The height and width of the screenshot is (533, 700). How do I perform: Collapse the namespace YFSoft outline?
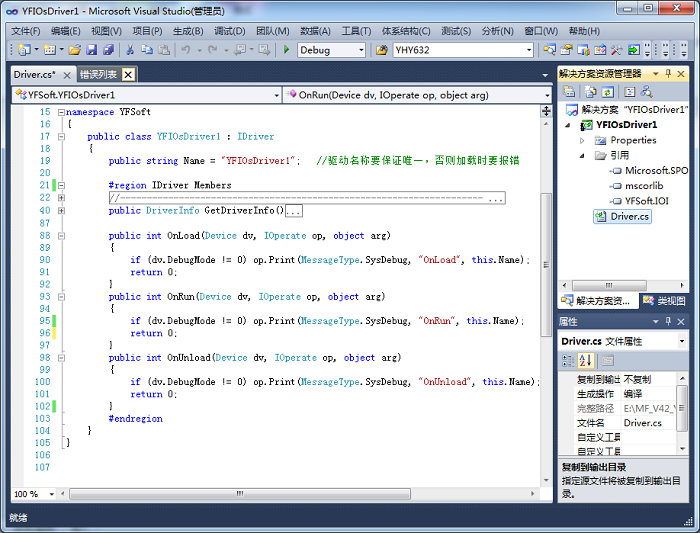pos(61,112)
